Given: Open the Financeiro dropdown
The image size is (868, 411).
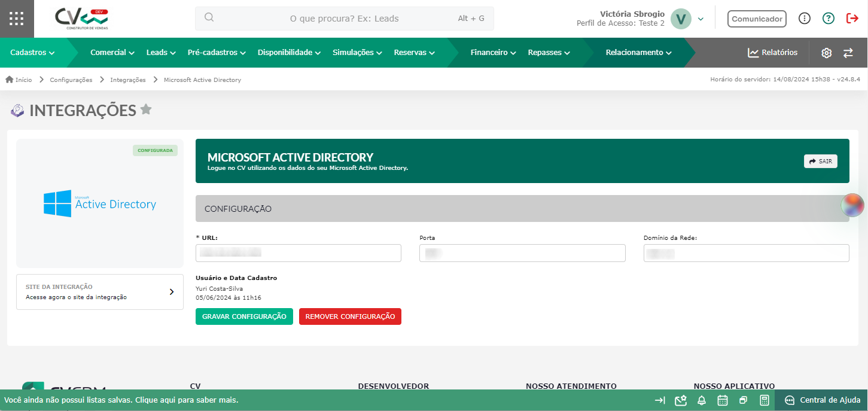Looking at the screenshot, I should click(493, 53).
